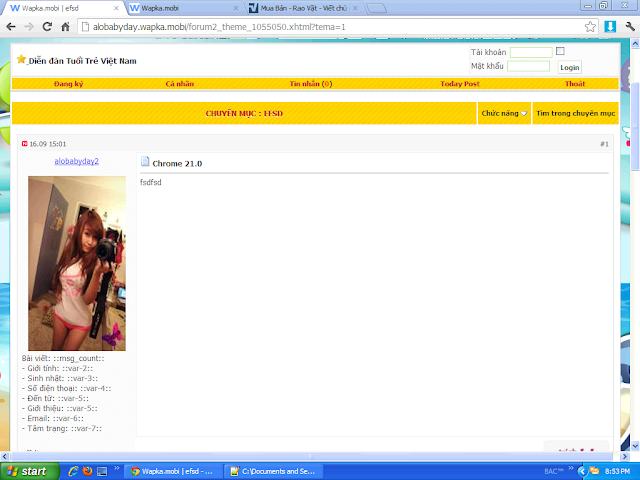
Task: Open Today Post in the yellow menu
Action: (x=459, y=84)
